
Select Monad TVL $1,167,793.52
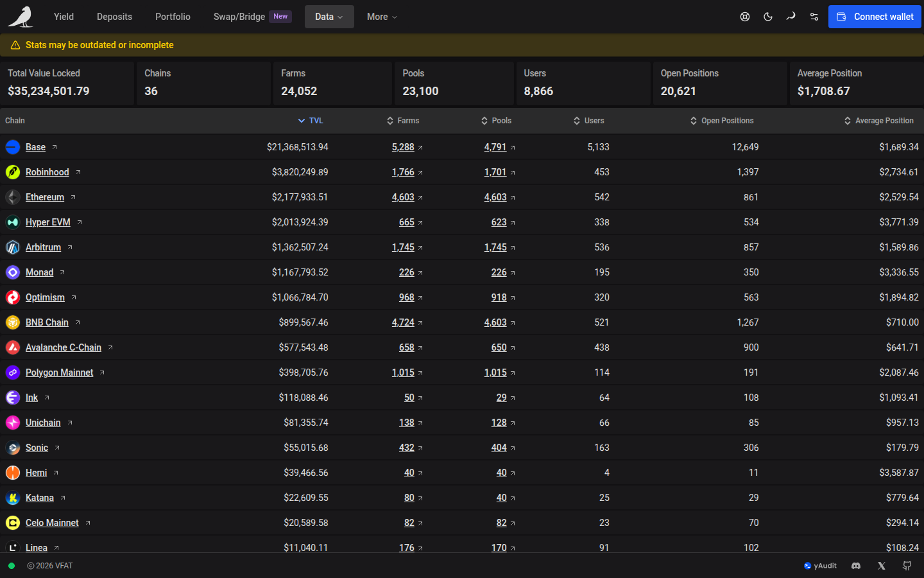(300, 272)
